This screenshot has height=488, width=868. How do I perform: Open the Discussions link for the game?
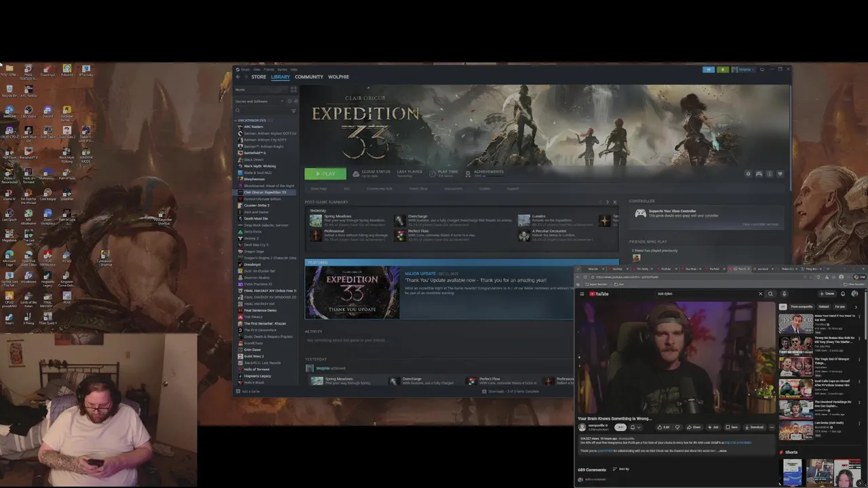pos(453,188)
